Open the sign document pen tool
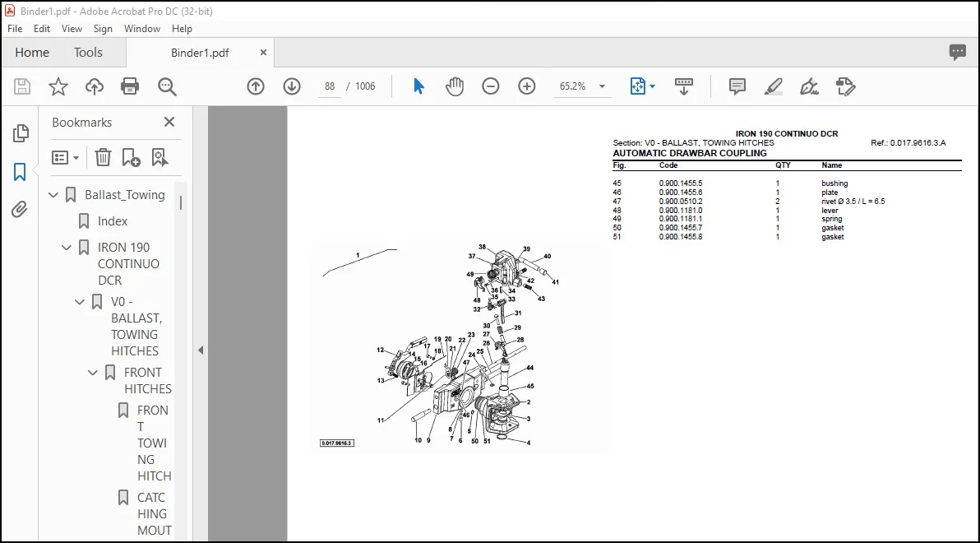The width and height of the screenshot is (980, 543). [x=809, y=86]
